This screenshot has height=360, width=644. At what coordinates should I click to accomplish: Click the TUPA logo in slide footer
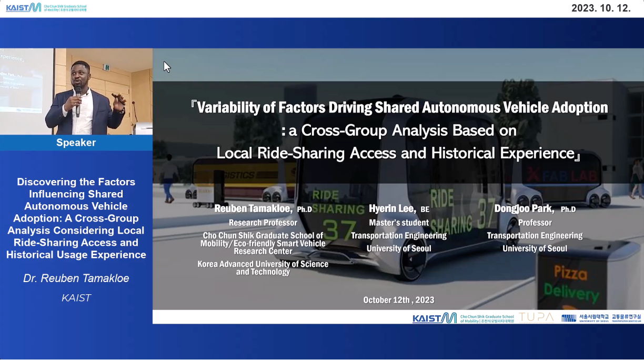tap(536, 317)
